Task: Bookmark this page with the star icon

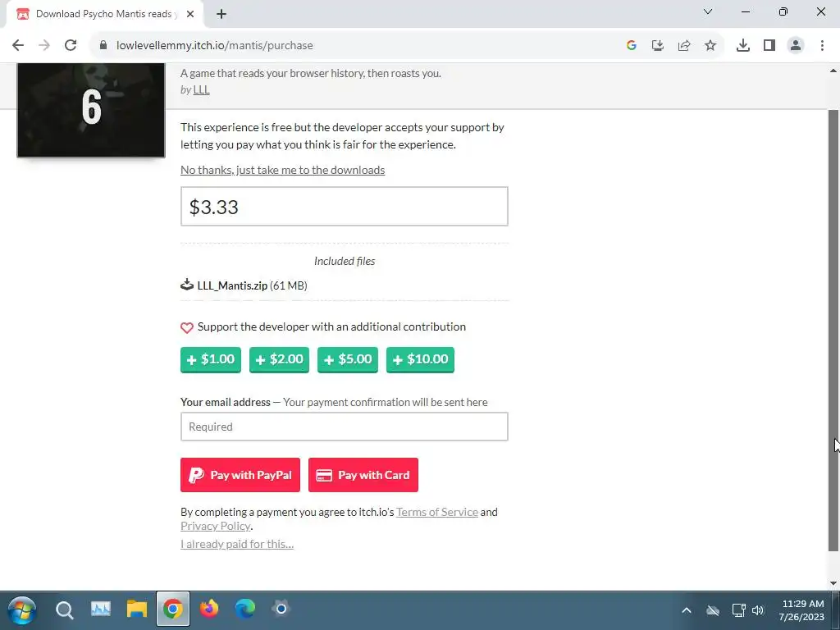Action: pyautogui.click(x=710, y=45)
